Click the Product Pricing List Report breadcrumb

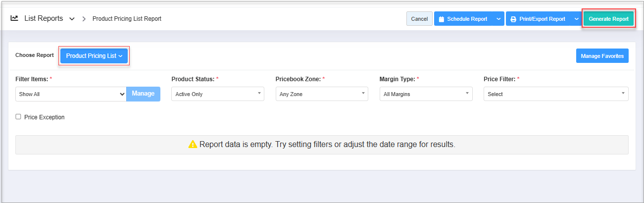tap(127, 19)
